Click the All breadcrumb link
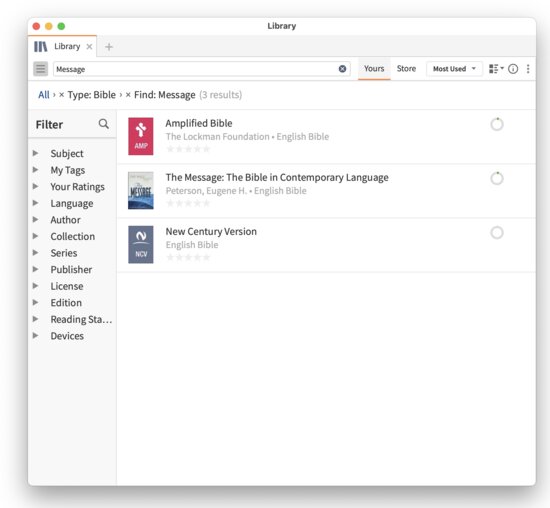 pyautogui.click(x=44, y=95)
